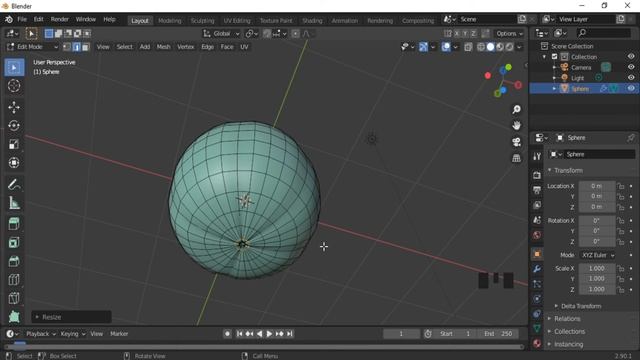Open the Render properties tab
The image size is (640, 360).
(537, 175)
